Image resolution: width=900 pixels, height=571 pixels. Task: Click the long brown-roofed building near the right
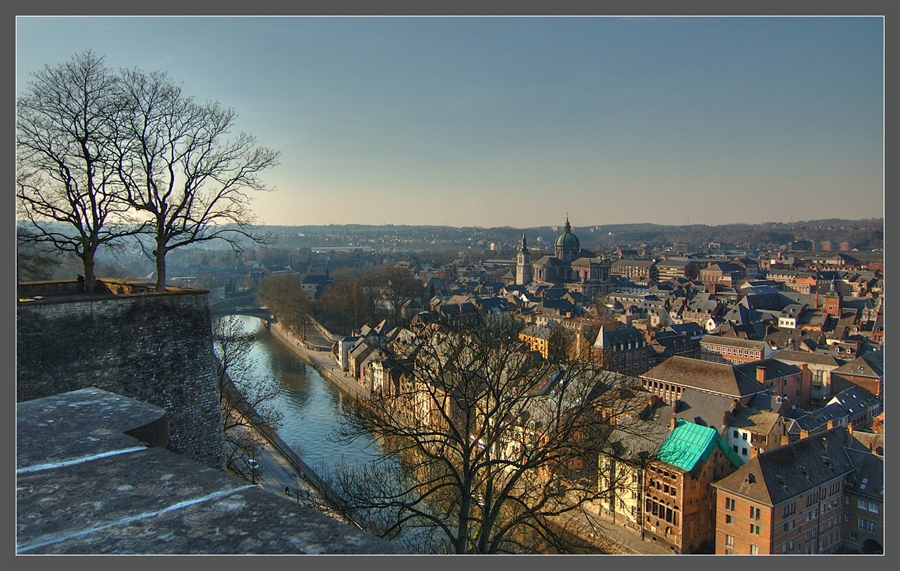pyautogui.click(x=700, y=378)
